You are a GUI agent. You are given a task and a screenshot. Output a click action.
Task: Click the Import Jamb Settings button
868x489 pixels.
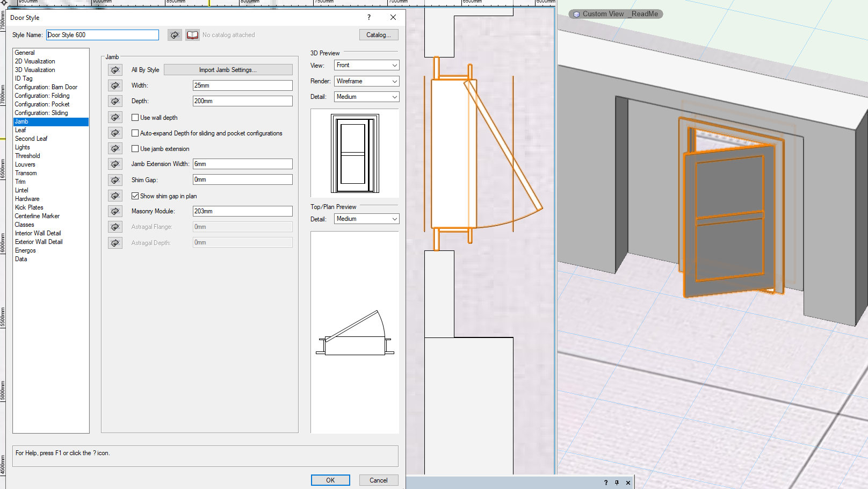pos(227,69)
